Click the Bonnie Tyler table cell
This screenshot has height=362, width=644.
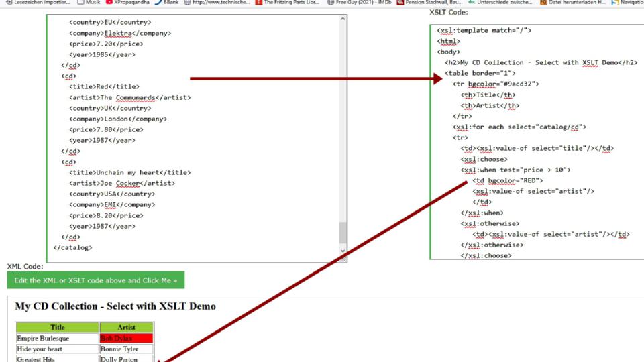[126, 349]
